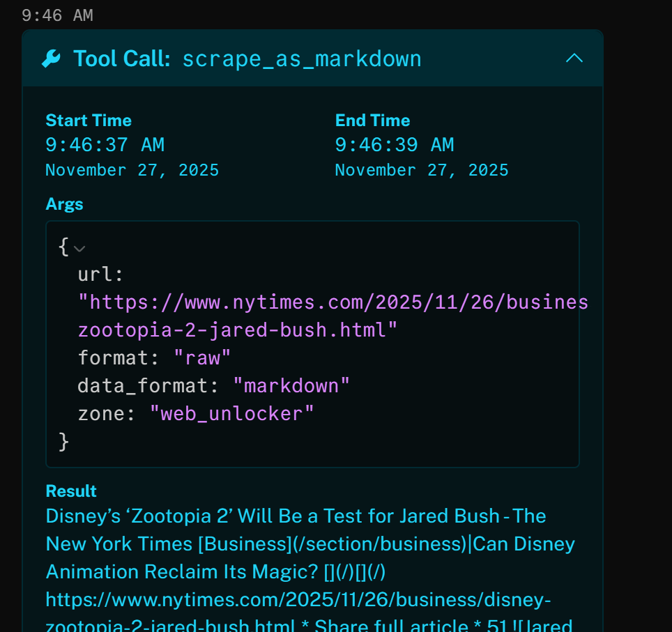Viewport: 672px width, 632px height.
Task: Click the Args section label
Action: tap(64, 203)
